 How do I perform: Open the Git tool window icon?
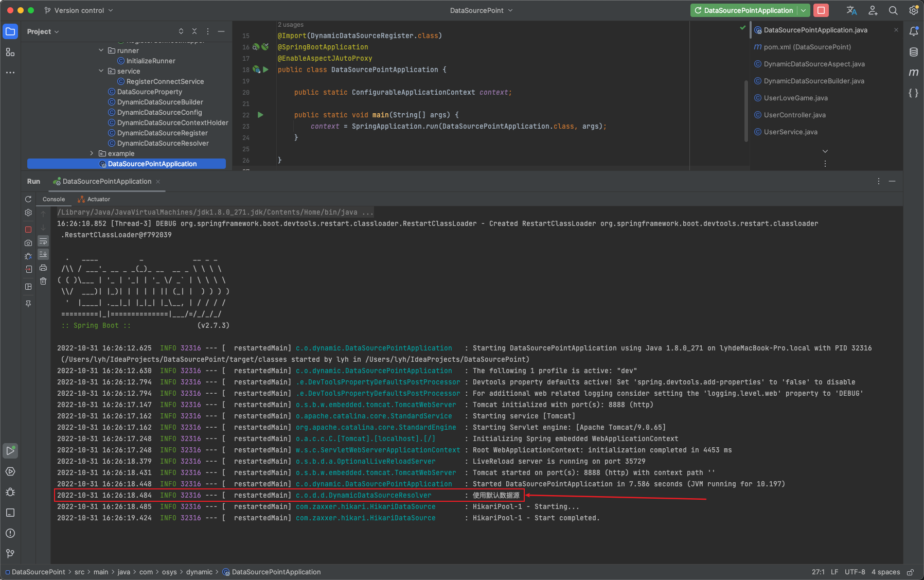(10, 554)
